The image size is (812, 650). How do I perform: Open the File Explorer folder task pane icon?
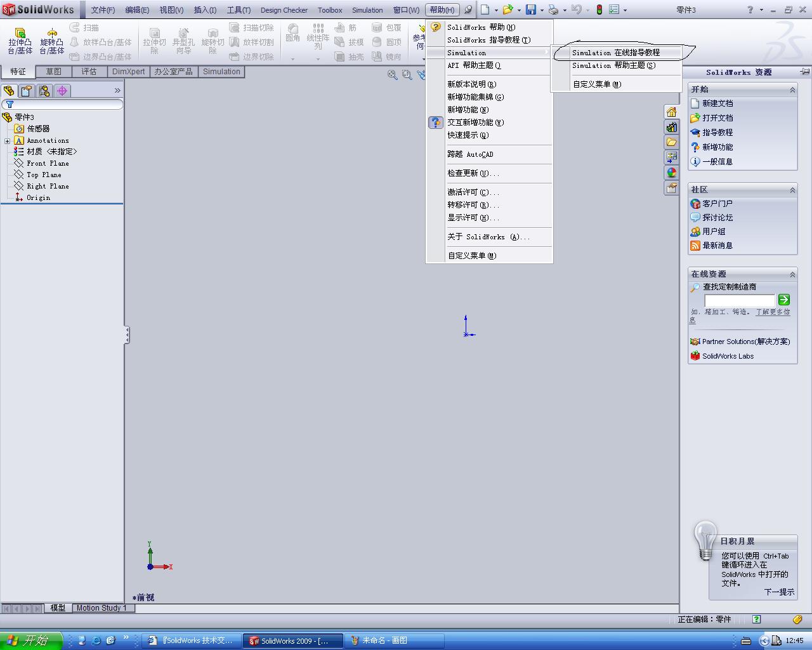coord(671,142)
